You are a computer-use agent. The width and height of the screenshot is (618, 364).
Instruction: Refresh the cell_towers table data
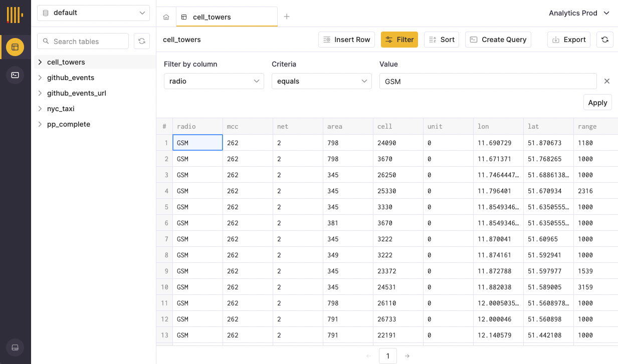[605, 40]
